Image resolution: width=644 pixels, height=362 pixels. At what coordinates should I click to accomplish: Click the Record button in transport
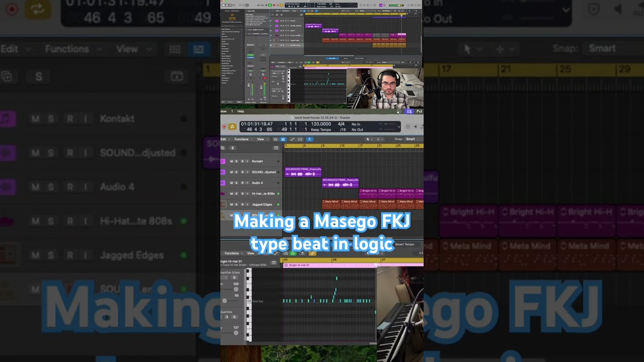click(x=224, y=127)
